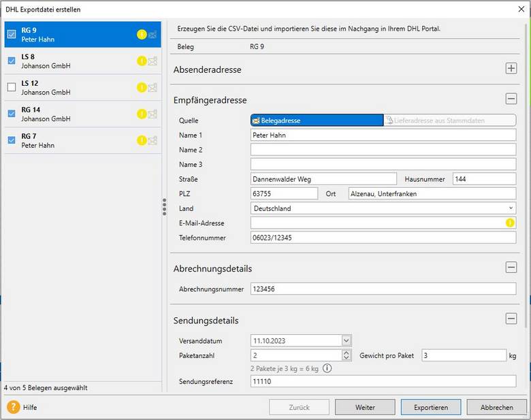Expand the Absenderadresse section
This screenshot has height=420, width=531.
(x=511, y=69)
